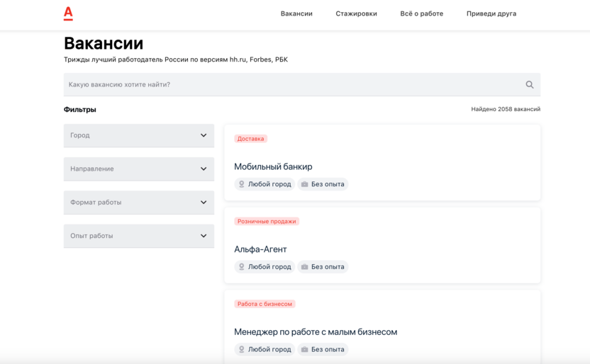Click chevron arrow in Направление filter
Viewport: 590px width, 364px height.
click(204, 169)
